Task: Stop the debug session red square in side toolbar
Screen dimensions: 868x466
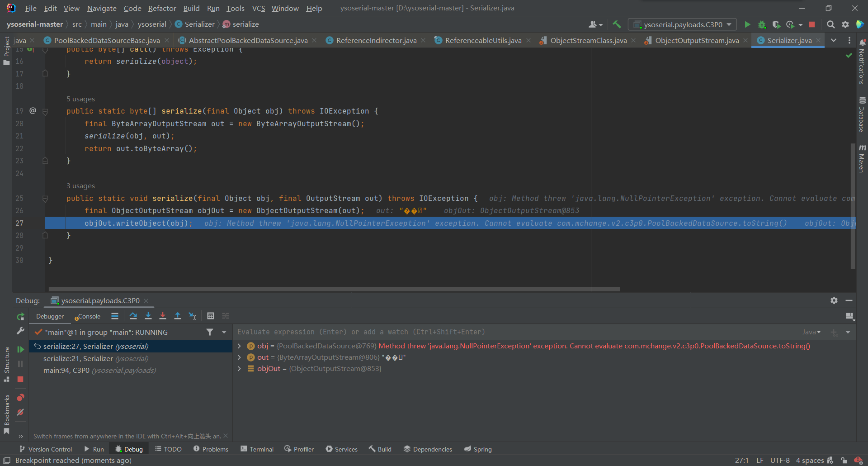Action: tap(20, 379)
